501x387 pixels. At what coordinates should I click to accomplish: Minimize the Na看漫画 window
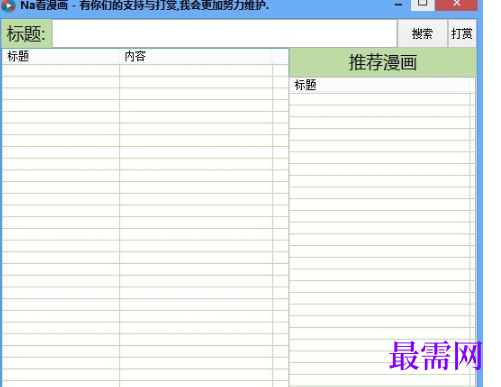point(398,5)
